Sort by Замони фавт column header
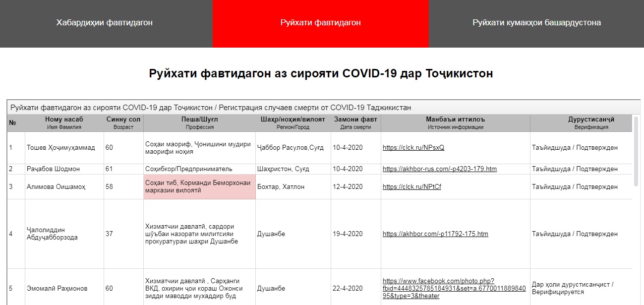644x305 pixels. click(355, 122)
